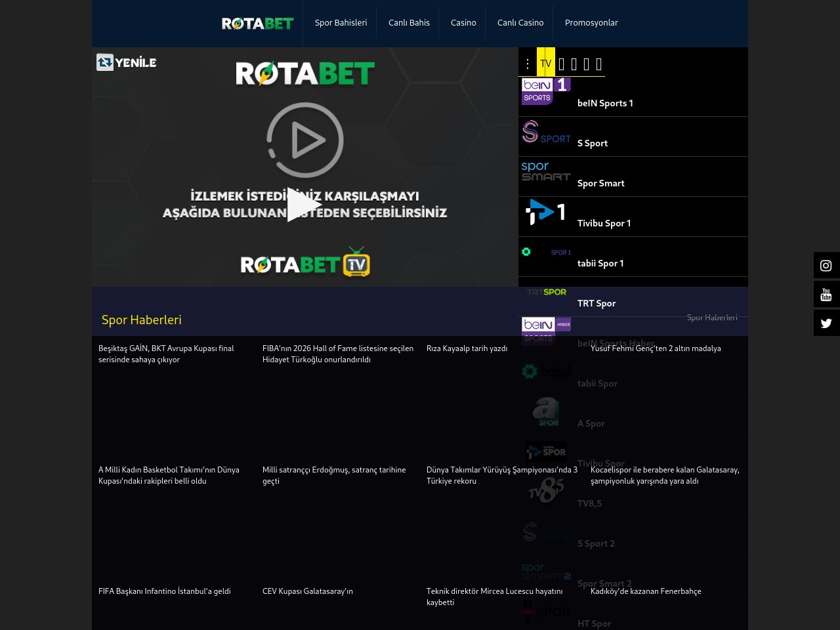Screen dimensions: 840x630
Task: Select HT Spor channel name
Action: coord(594,624)
